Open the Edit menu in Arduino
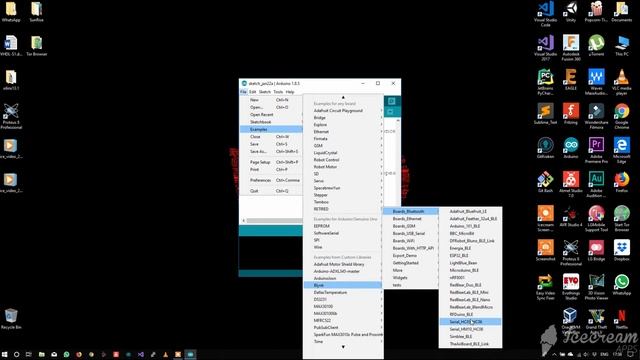This screenshot has width=640, height=360. click(x=253, y=92)
